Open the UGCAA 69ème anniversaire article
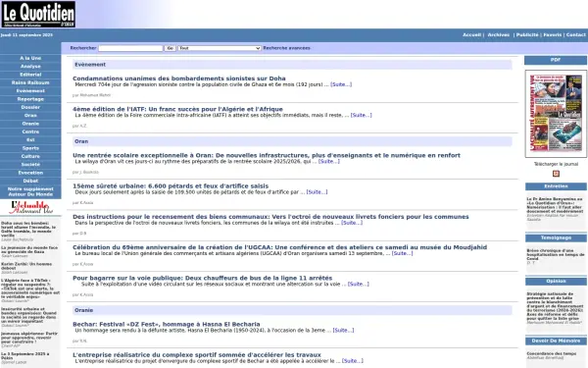Viewport: 588px width, 368px height. pyautogui.click(x=279, y=247)
